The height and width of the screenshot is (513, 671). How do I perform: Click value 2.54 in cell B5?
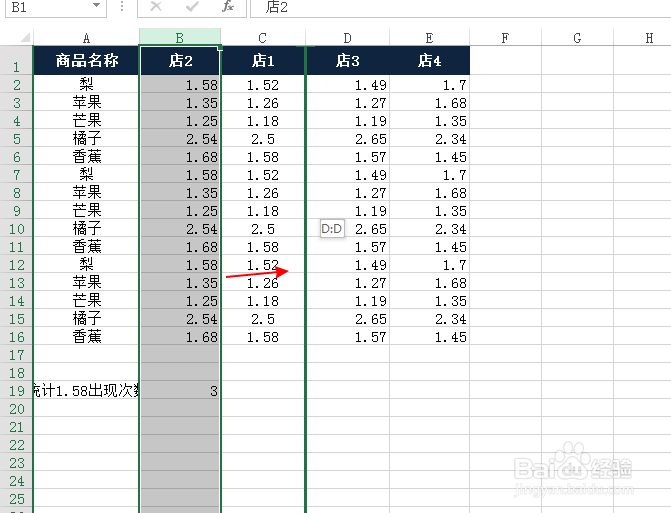(180, 139)
